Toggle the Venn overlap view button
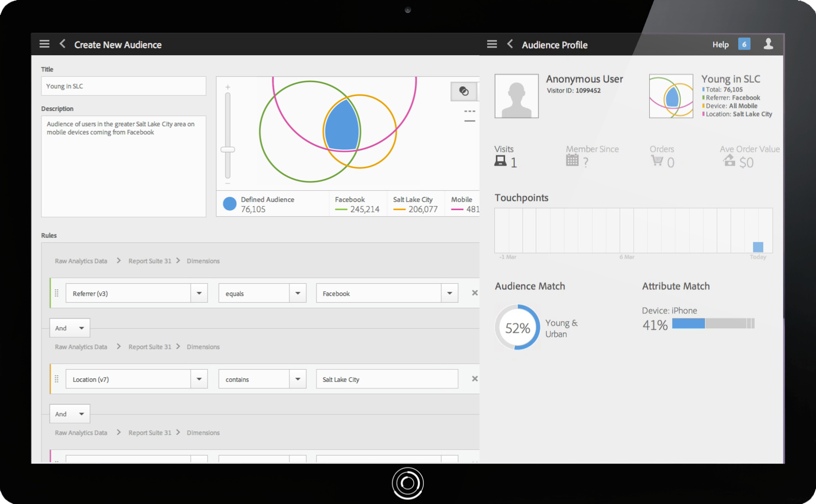The height and width of the screenshot is (504, 816). click(x=464, y=91)
